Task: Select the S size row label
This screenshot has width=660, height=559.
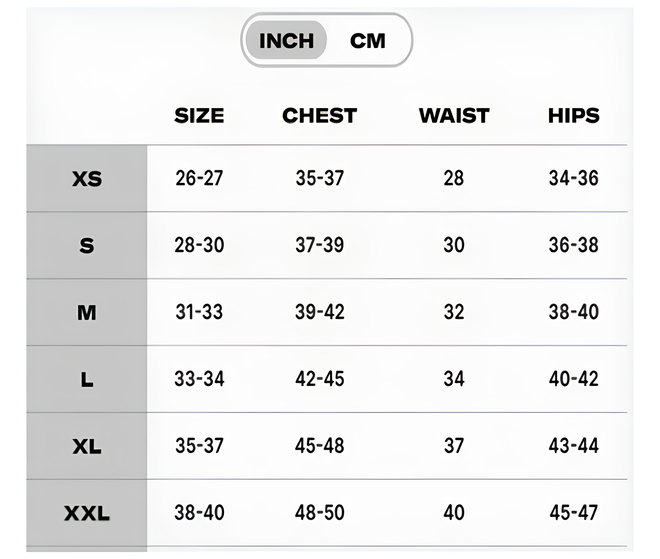Action: click(x=87, y=245)
